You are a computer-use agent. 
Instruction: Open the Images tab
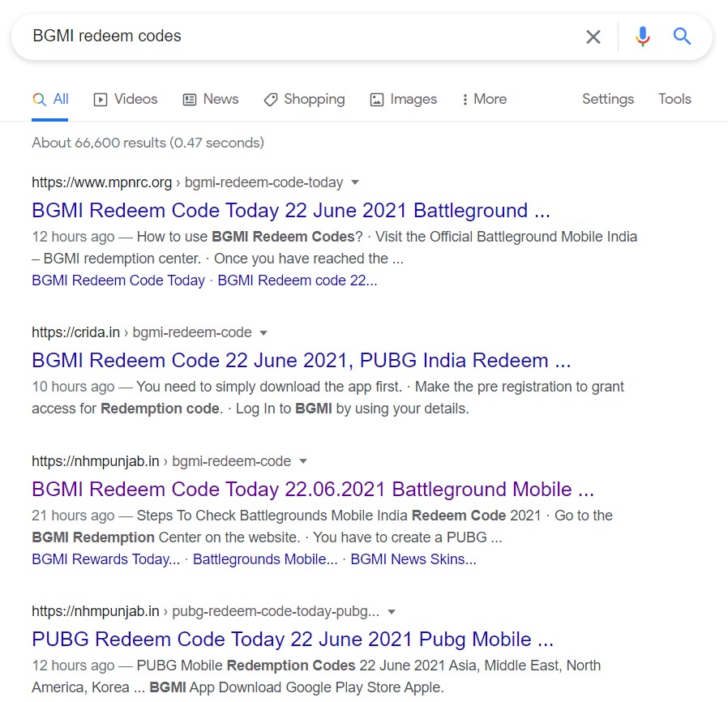click(403, 99)
